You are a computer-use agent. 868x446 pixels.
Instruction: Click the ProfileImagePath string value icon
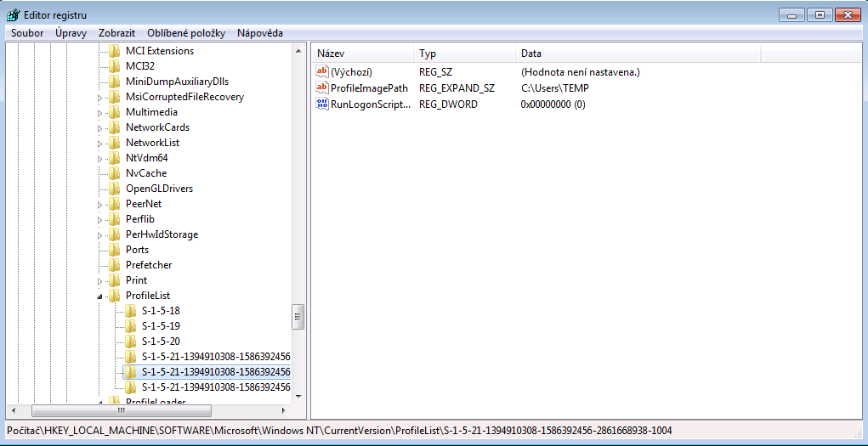pos(322,88)
